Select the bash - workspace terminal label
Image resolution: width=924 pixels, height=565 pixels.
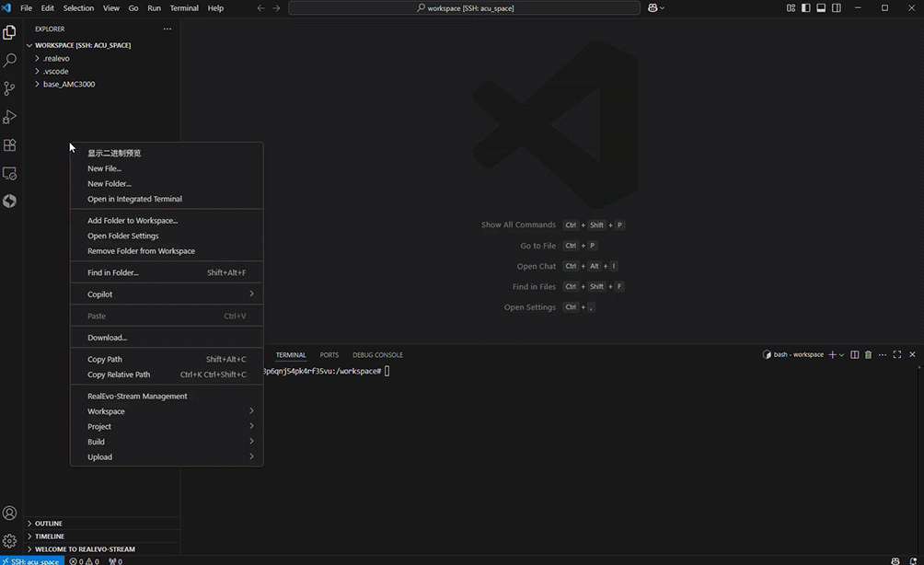coord(793,354)
